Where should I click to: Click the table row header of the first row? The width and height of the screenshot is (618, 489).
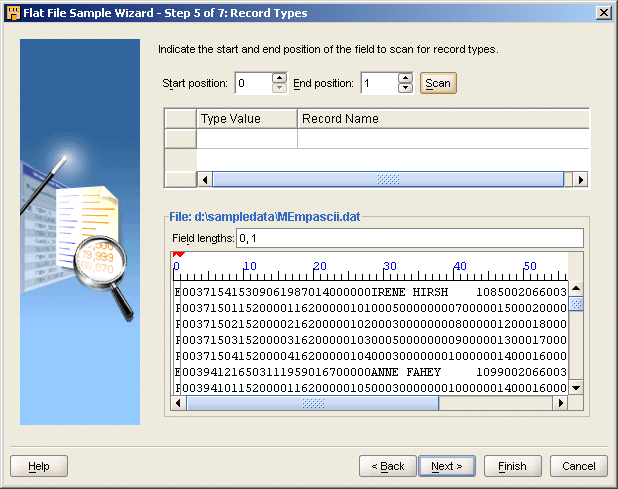tap(181, 139)
